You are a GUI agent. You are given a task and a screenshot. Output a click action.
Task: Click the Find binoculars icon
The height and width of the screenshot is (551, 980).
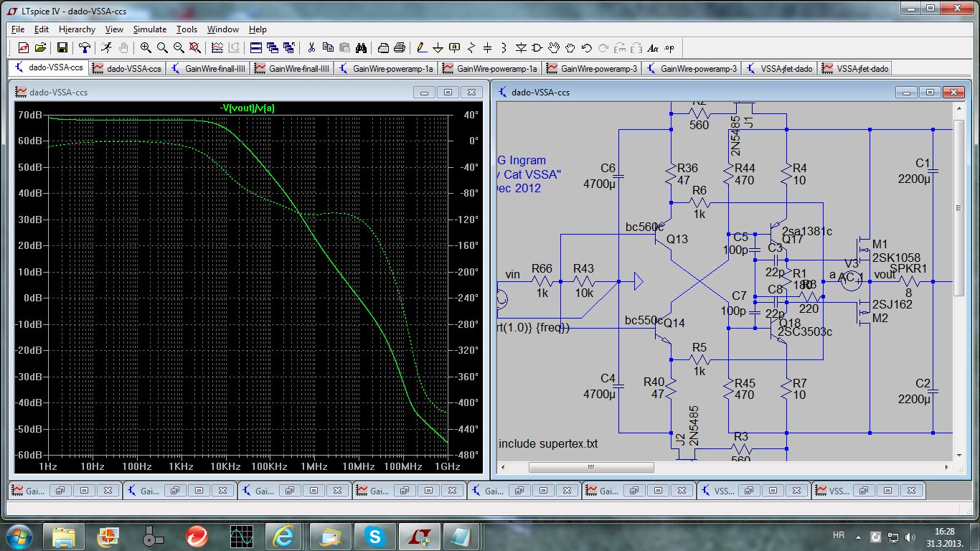coord(361,48)
